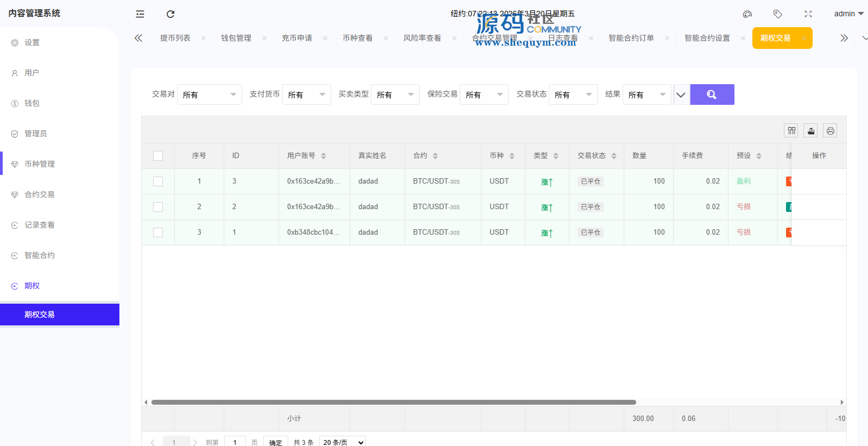Click the horizontal table scrollbar
The height and width of the screenshot is (446, 868).
pos(394,403)
